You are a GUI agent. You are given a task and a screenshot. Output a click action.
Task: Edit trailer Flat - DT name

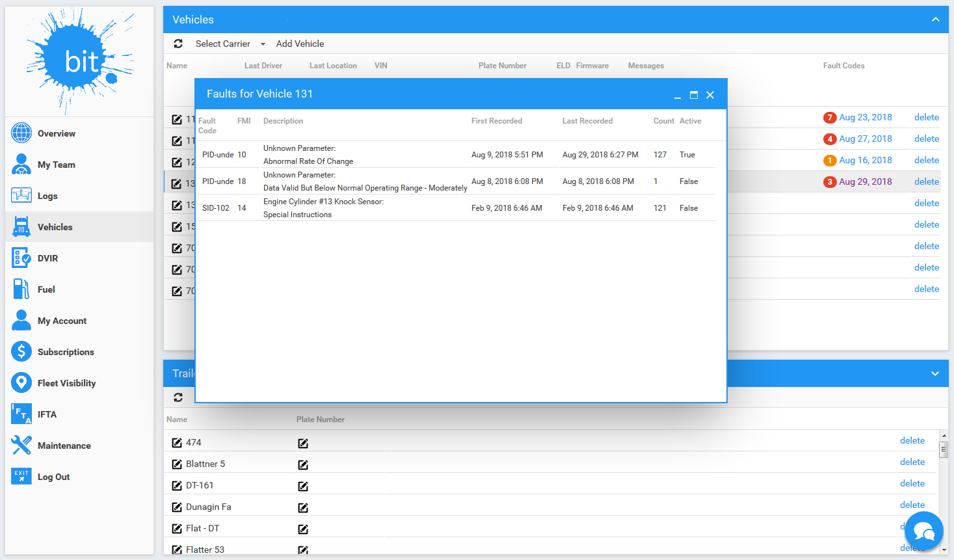tap(177, 529)
